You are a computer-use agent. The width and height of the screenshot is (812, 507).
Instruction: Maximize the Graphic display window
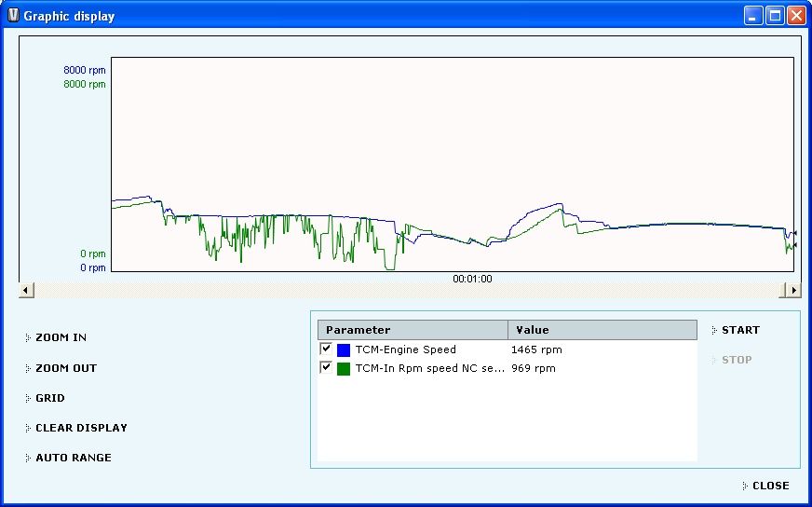[x=775, y=16]
